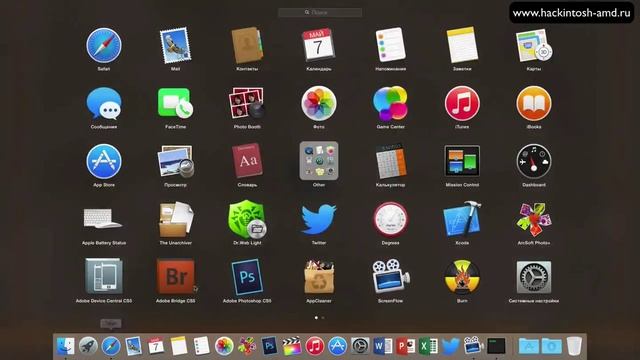Launch the Калькулятор calculator app
This screenshot has width=640, height=360.
pyautogui.click(x=391, y=161)
